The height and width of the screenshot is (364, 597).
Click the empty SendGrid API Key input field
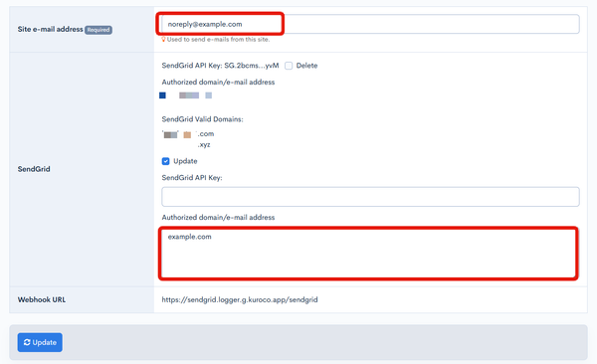coord(370,197)
